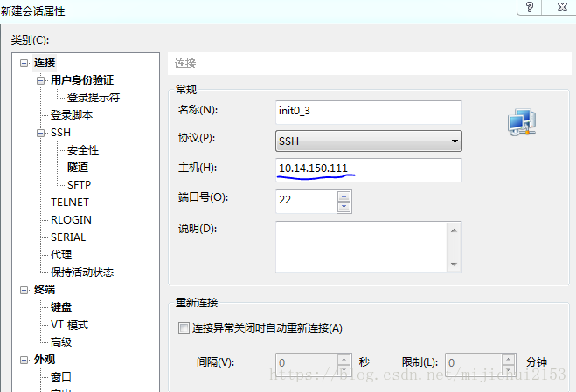This screenshot has height=392, width=576.
Task: Select SFTP in the category tree
Action: 79,185
